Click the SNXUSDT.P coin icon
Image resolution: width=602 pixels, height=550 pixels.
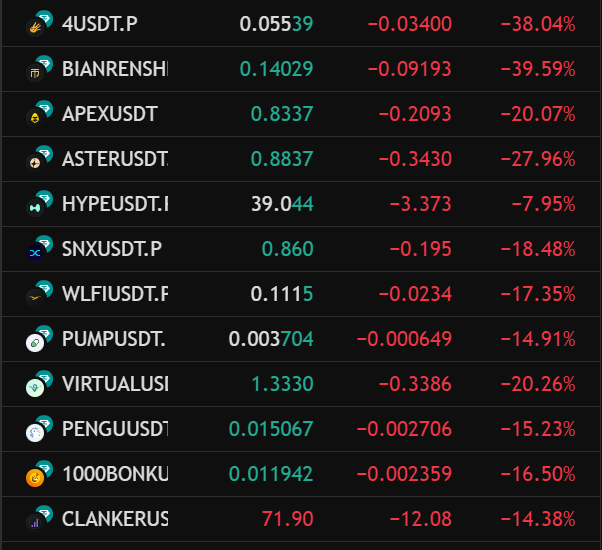38,250
